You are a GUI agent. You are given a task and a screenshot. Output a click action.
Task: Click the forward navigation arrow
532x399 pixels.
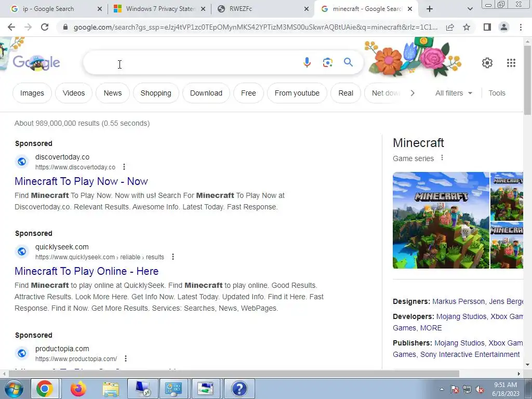[x=28, y=27]
